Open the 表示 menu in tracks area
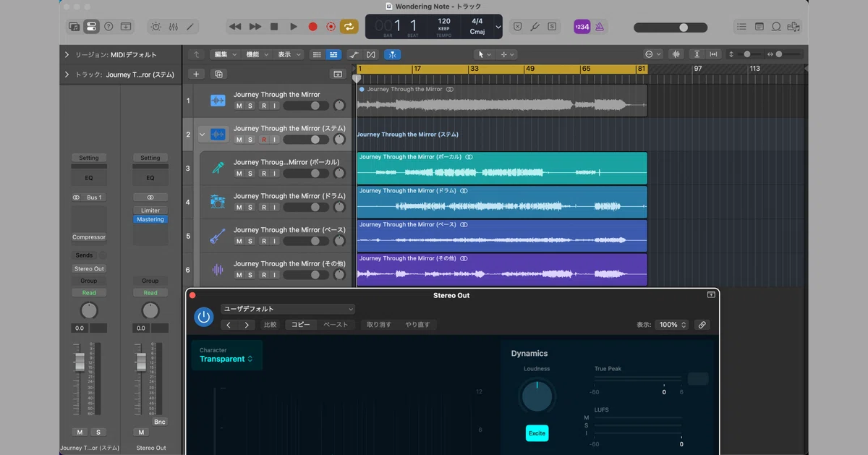This screenshot has width=868, height=455. 288,54
